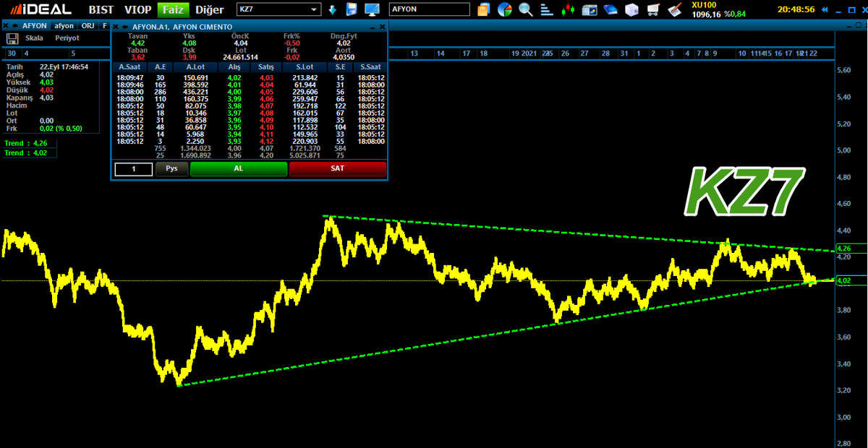Open the Periyot menu
The image size is (868, 448).
pyautogui.click(x=67, y=38)
